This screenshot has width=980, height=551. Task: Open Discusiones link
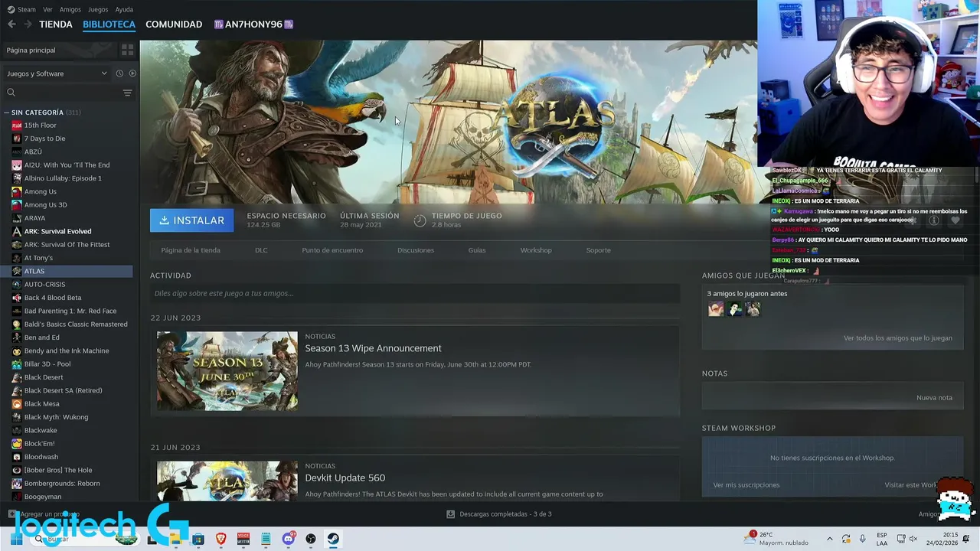[x=416, y=250]
